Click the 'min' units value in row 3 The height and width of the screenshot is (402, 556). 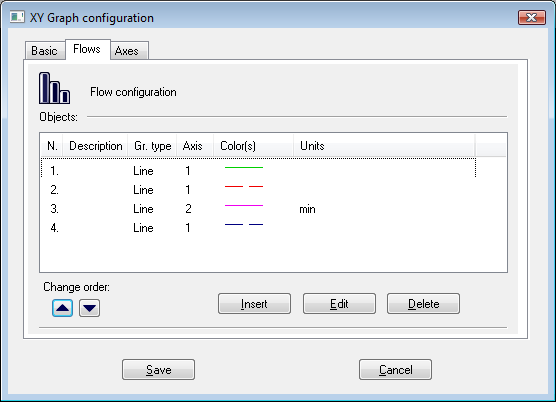coord(307,209)
